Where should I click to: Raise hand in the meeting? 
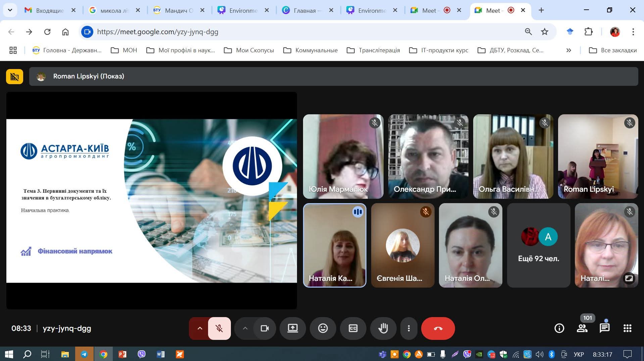383,328
